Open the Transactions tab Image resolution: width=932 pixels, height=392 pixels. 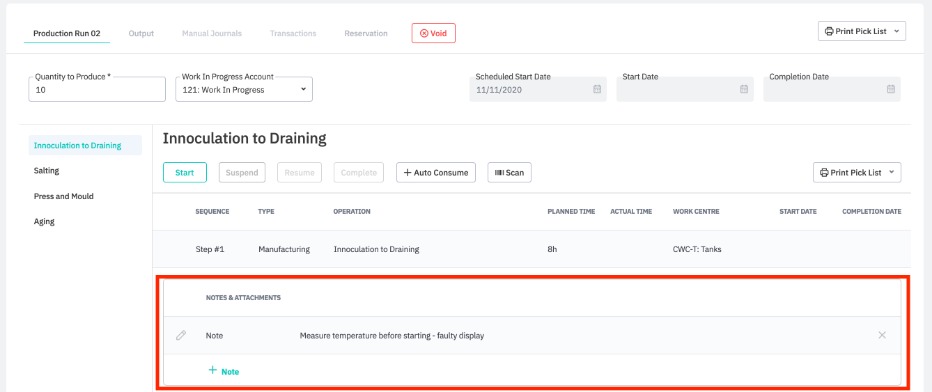click(293, 33)
